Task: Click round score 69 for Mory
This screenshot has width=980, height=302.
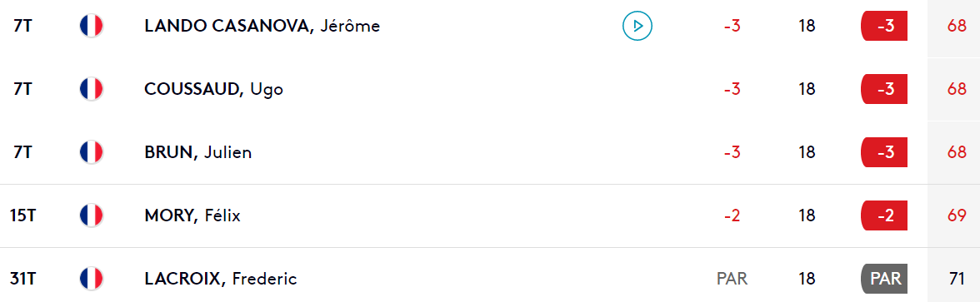Action: click(x=957, y=216)
